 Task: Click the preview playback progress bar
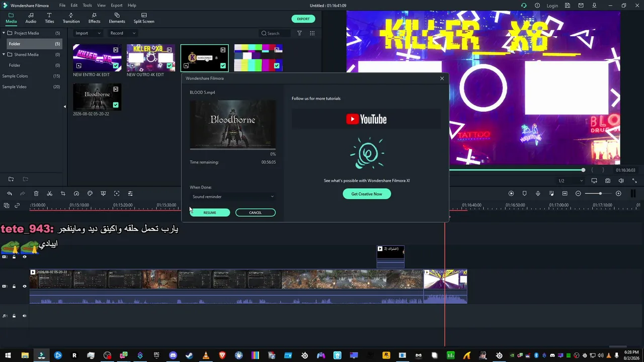516,170
